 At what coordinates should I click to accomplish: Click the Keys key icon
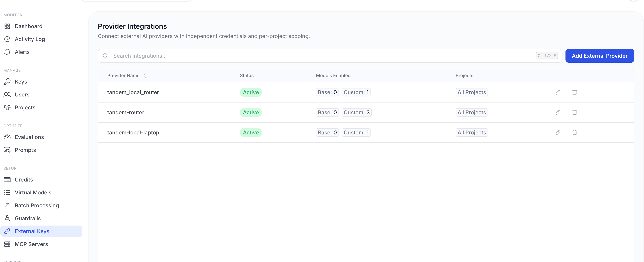(x=7, y=82)
